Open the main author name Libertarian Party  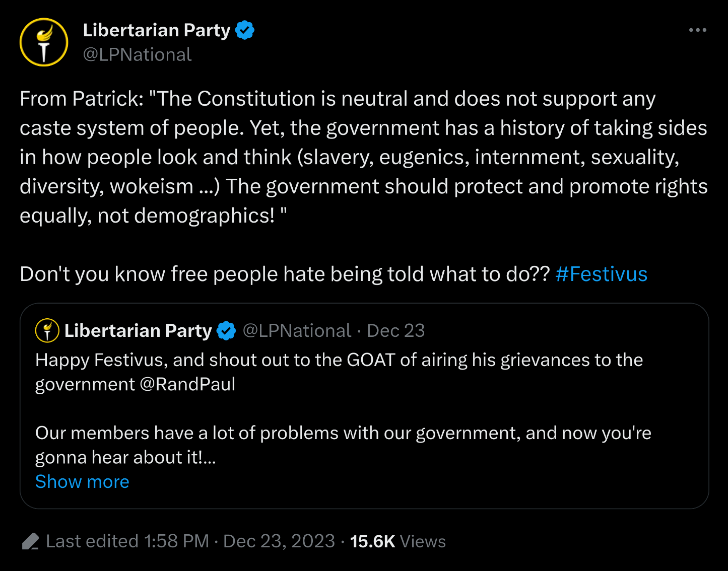coord(156,30)
